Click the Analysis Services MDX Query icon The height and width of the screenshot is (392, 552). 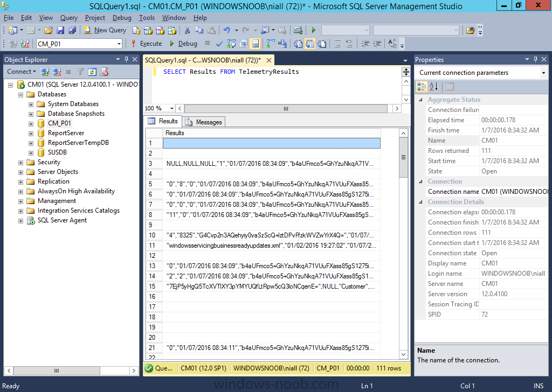(148, 30)
